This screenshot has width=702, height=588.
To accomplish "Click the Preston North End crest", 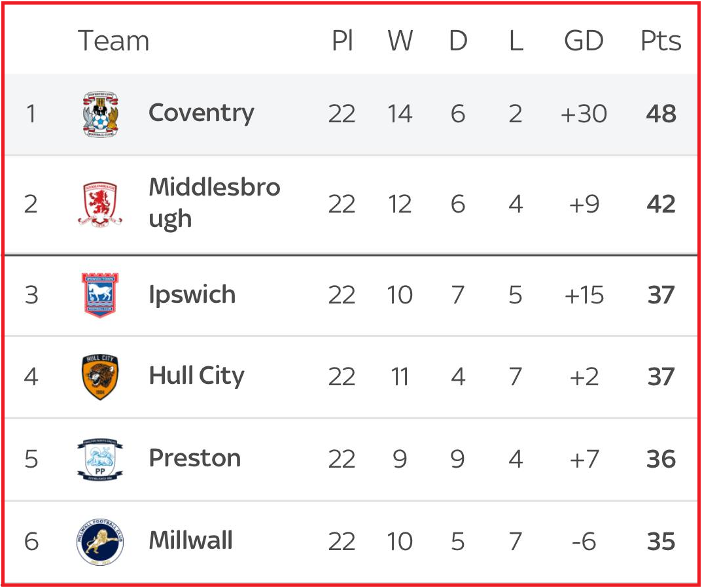I will point(100,459).
